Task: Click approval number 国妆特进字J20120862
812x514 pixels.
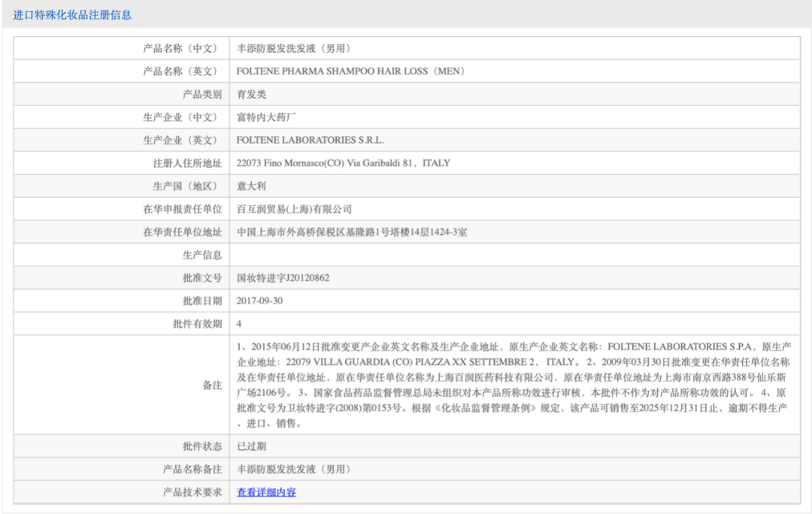Action: click(283, 278)
